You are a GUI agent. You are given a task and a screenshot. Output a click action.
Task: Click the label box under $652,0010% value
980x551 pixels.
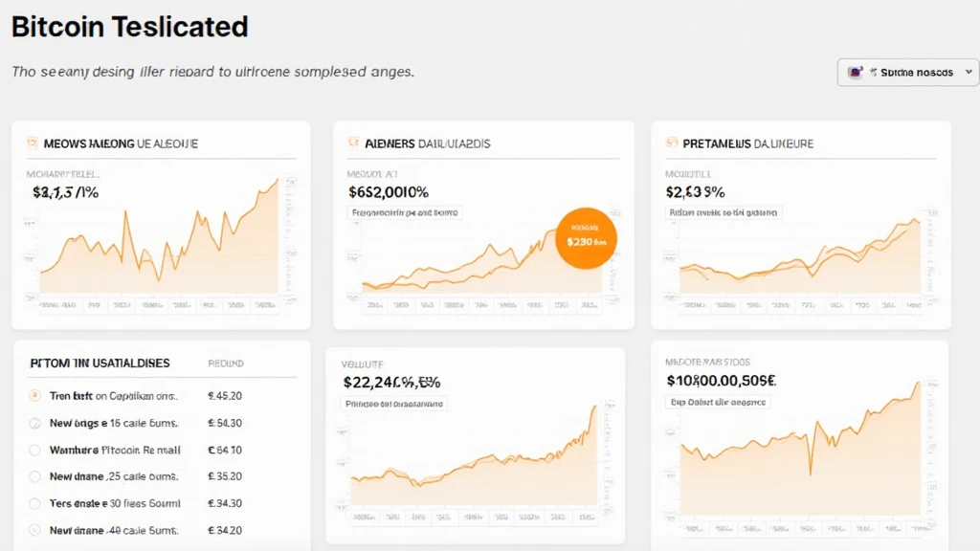tap(404, 212)
